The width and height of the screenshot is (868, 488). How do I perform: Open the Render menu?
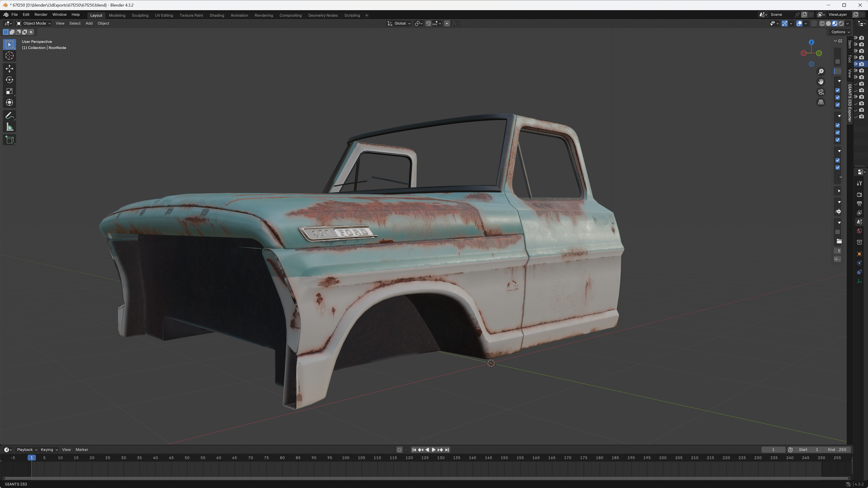(41, 15)
